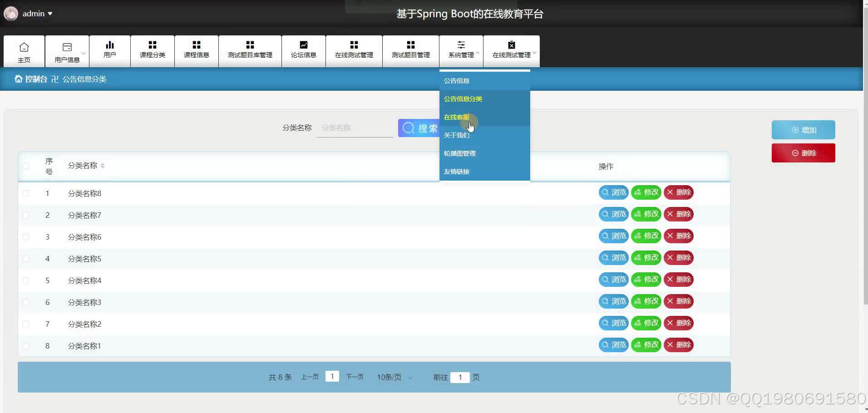868x413 pixels.
Task: Click the 操作 column header
Action: (606, 167)
